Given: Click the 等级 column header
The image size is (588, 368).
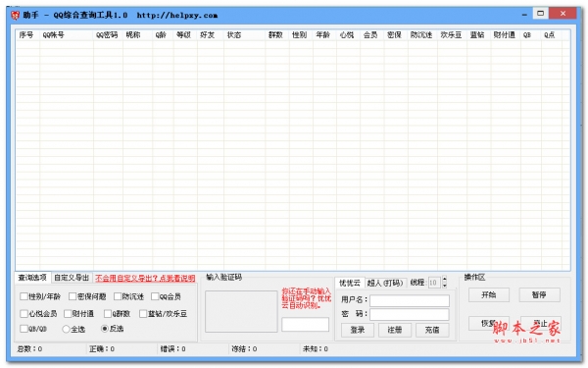Looking at the screenshot, I should coord(185,35).
